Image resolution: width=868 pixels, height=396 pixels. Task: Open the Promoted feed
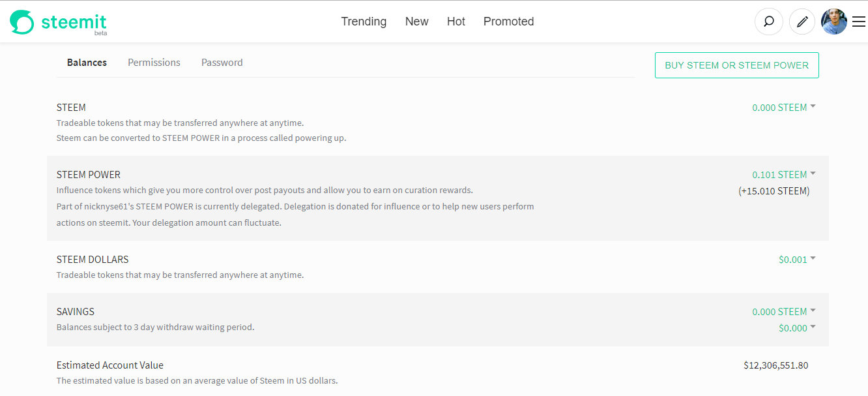(x=508, y=22)
